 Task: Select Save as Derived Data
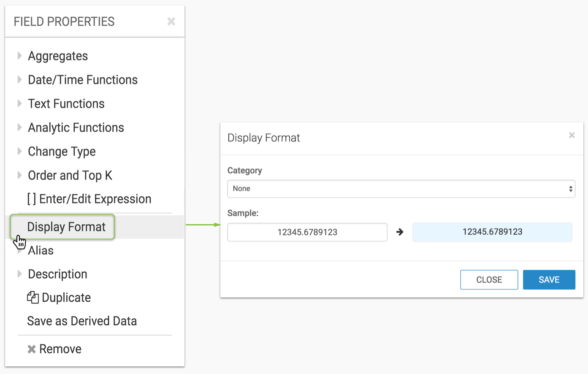tap(82, 321)
